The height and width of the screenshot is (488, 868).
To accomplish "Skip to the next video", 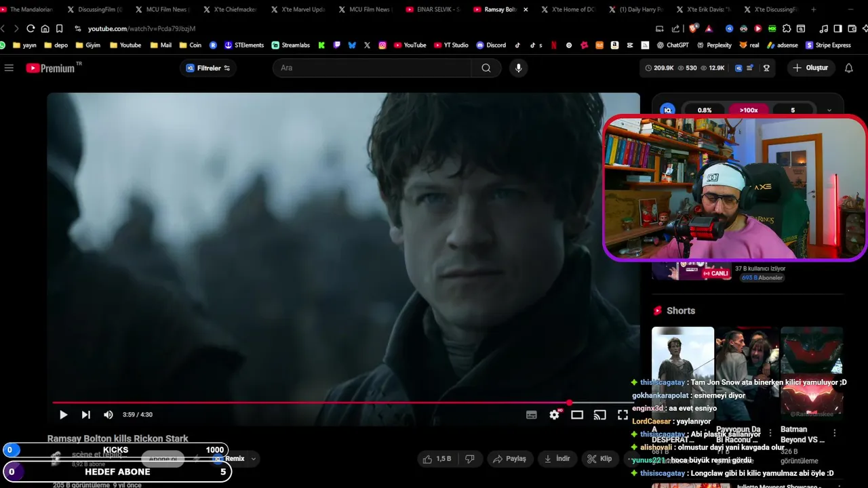I will coord(85,415).
